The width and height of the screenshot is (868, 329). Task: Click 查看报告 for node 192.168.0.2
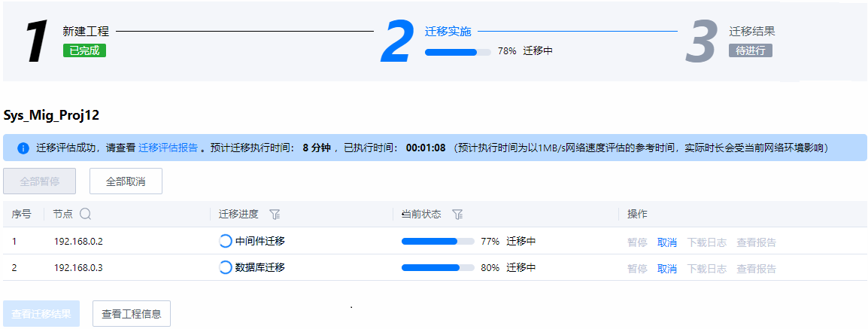756,242
